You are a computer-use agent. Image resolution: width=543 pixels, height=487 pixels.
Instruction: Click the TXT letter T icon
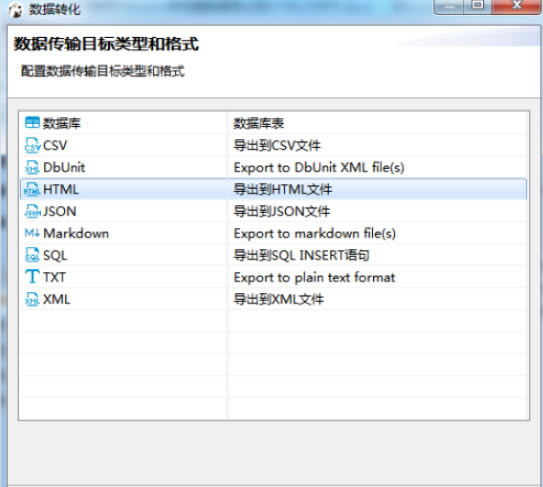click(32, 277)
